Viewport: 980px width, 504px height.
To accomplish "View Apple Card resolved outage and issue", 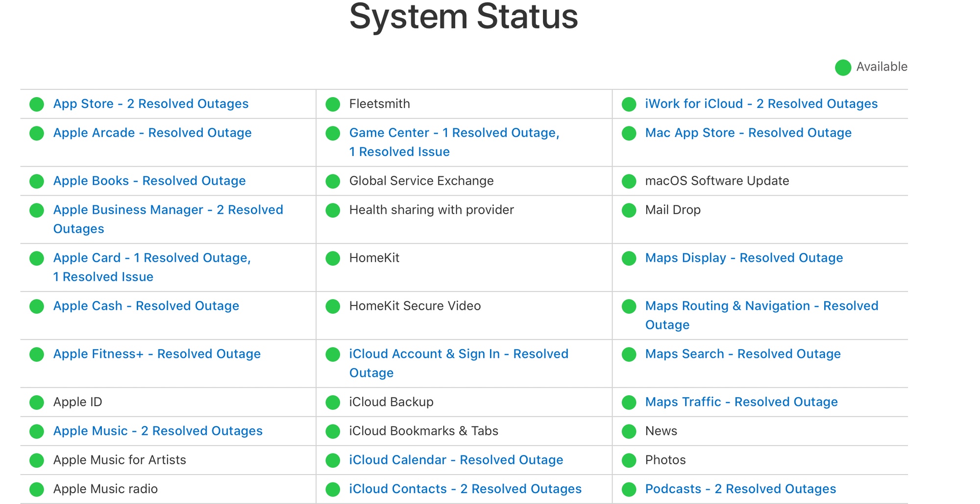I will tap(152, 267).
